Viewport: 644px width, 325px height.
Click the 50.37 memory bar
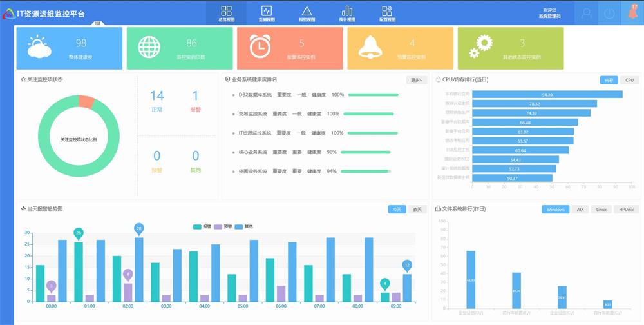512,178
